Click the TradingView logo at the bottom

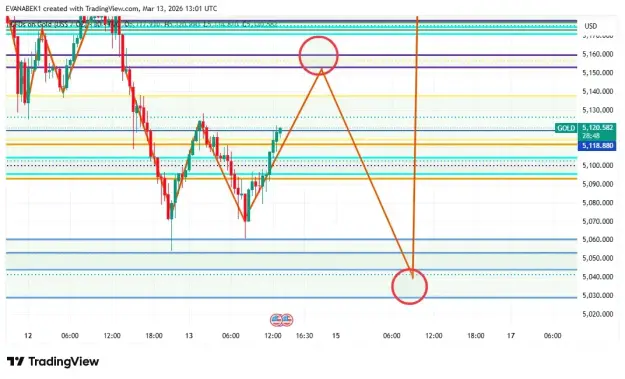point(53,362)
